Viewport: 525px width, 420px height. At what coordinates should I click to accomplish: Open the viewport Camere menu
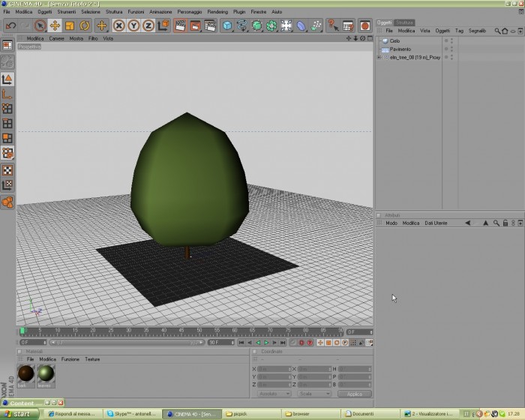56,38
